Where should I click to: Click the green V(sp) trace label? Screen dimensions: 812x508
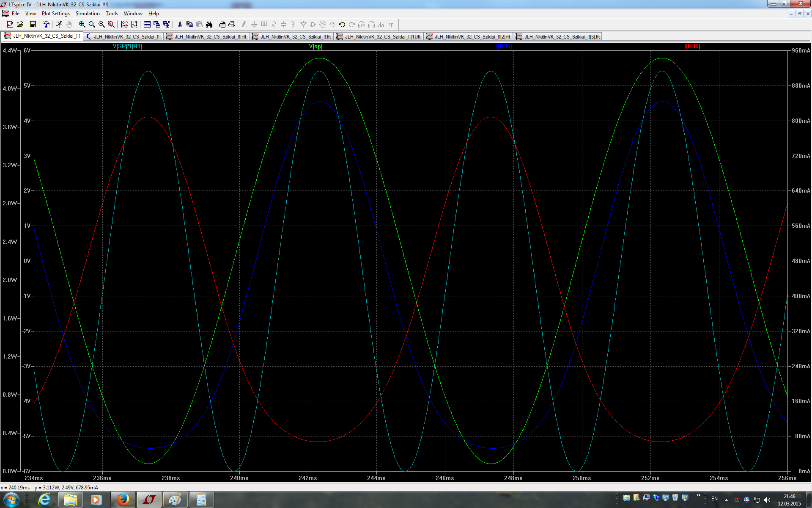[x=315, y=47]
